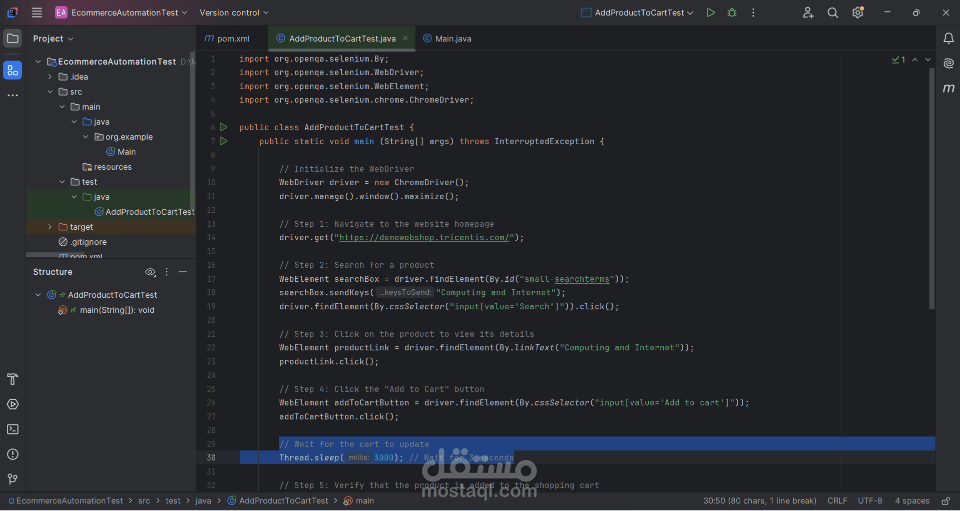This screenshot has height=511, width=960.
Task: Open the Project tool window icon
Action: [x=12, y=39]
